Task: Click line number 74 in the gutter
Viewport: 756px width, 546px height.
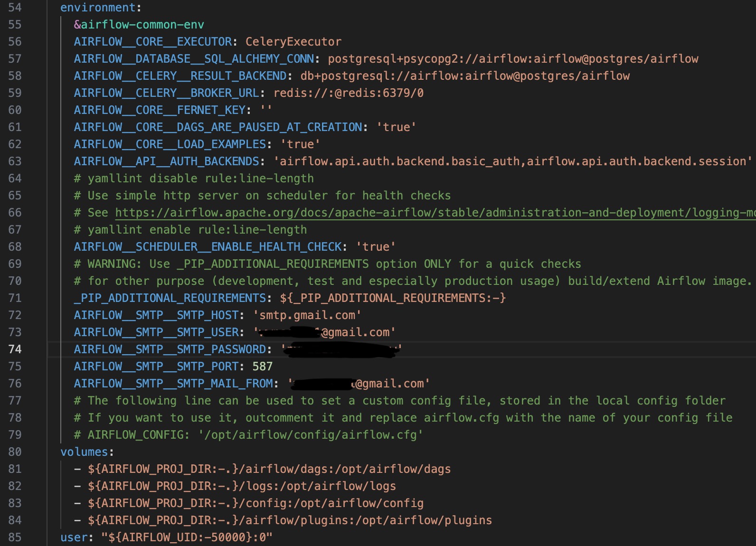Action: pyautogui.click(x=15, y=349)
